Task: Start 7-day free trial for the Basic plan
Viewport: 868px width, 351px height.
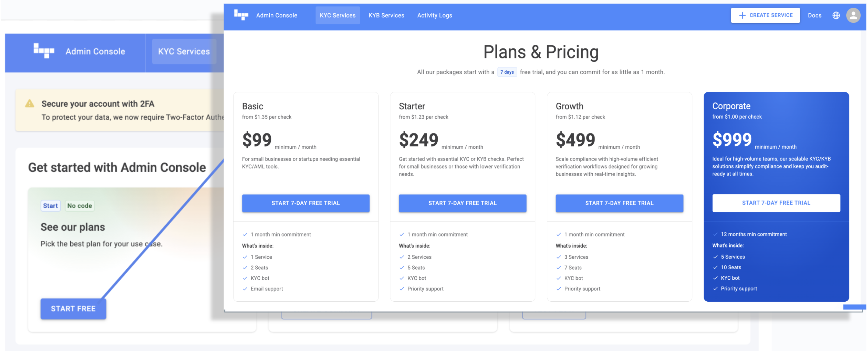Action: click(305, 203)
